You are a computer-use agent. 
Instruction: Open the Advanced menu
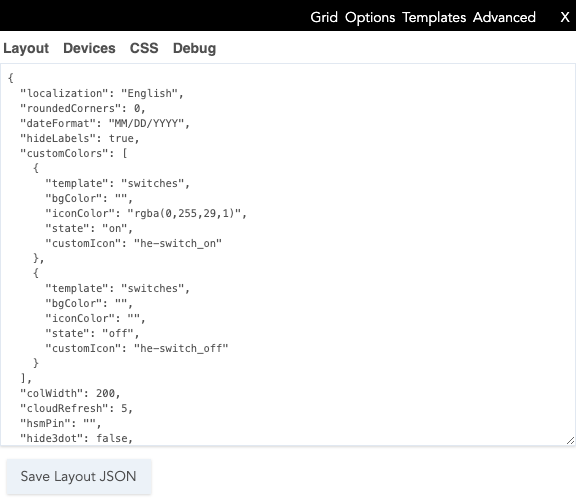[x=504, y=17]
